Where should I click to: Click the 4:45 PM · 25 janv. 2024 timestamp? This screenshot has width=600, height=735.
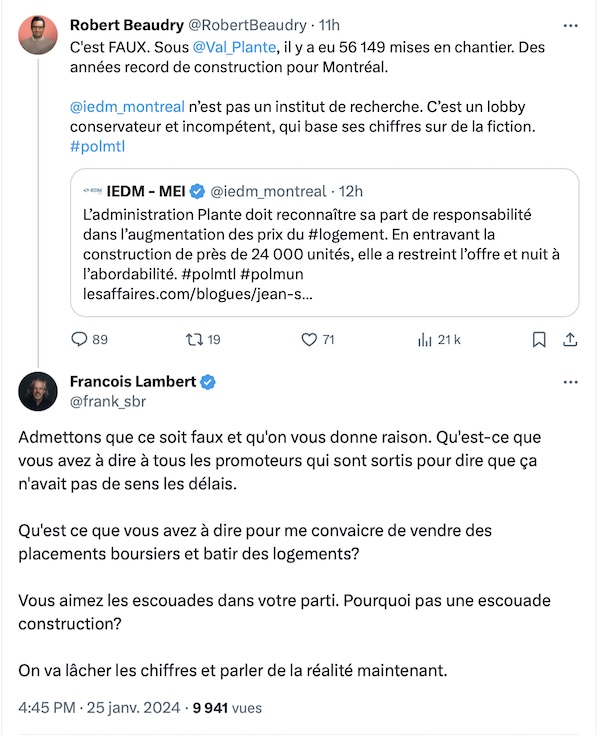(99, 707)
